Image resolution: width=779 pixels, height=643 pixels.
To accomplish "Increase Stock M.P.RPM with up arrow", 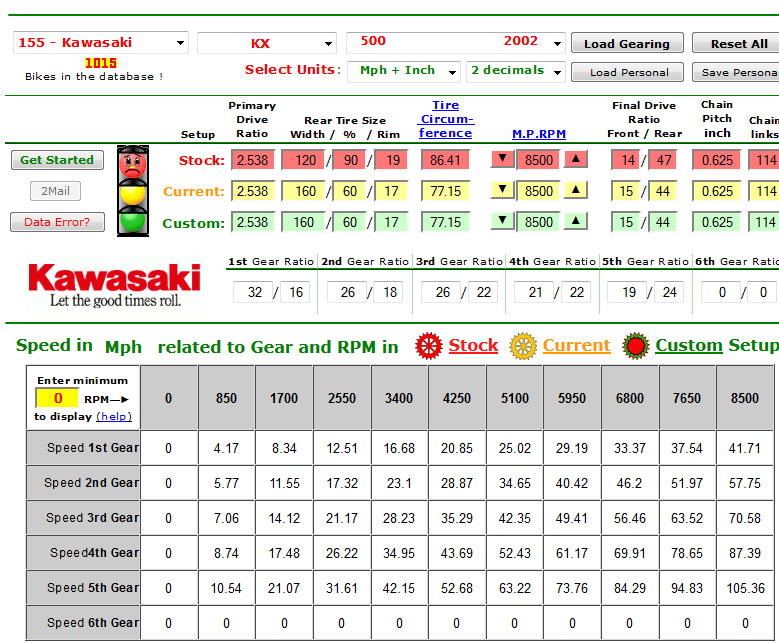I will point(575,159).
